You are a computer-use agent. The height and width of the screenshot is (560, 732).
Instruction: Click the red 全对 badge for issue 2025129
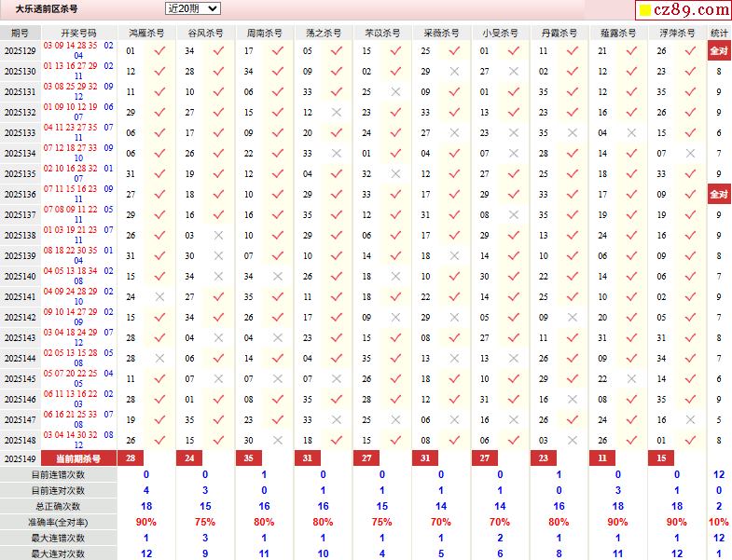(719, 51)
